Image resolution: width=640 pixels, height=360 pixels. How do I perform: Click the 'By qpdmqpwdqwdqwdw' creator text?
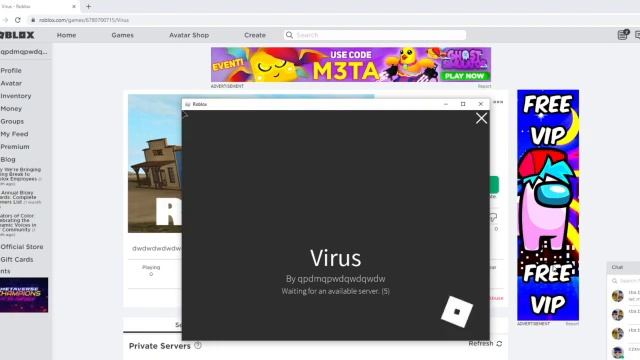click(x=336, y=279)
